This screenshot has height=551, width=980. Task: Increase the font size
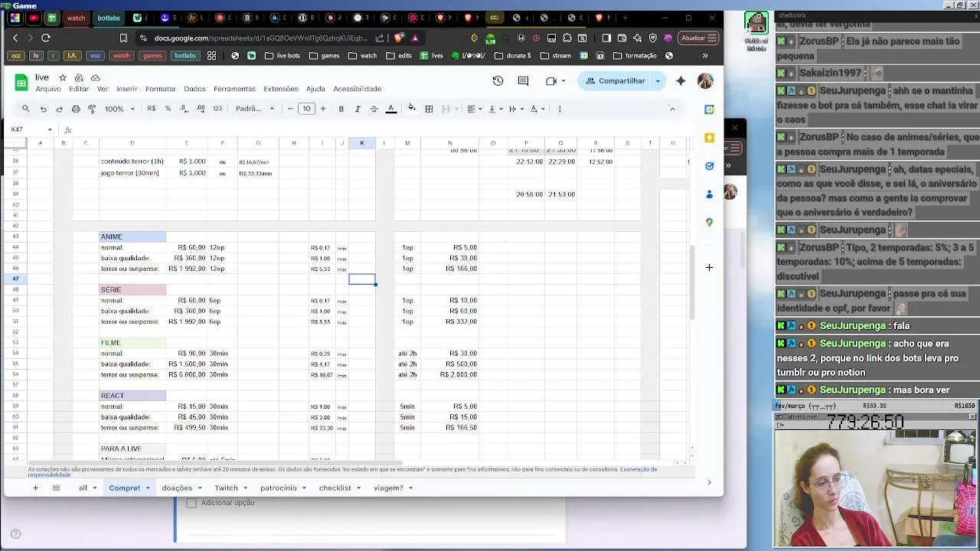[x=323, y=109]
